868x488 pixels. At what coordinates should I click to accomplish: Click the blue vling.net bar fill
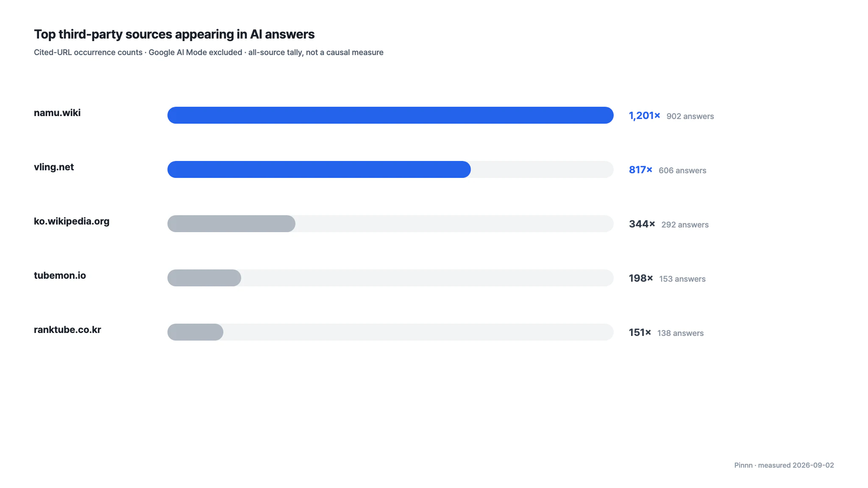(x=319, y=169)
